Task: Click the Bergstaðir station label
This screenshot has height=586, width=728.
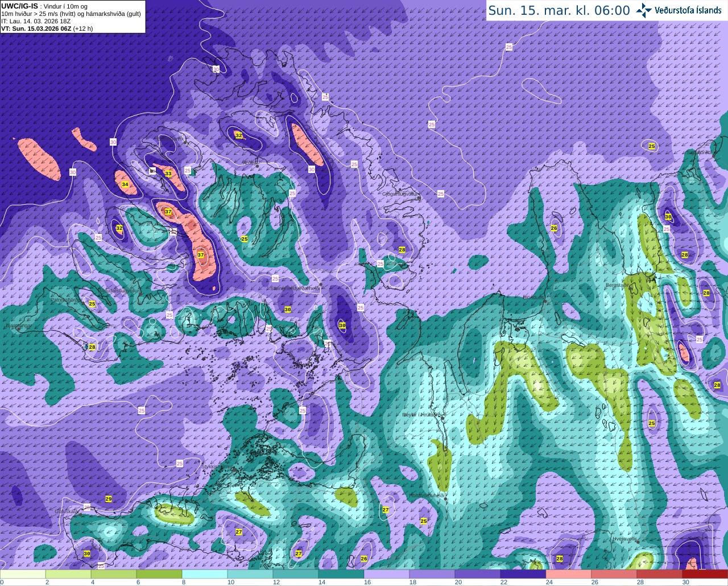Action: pos(618,285)
